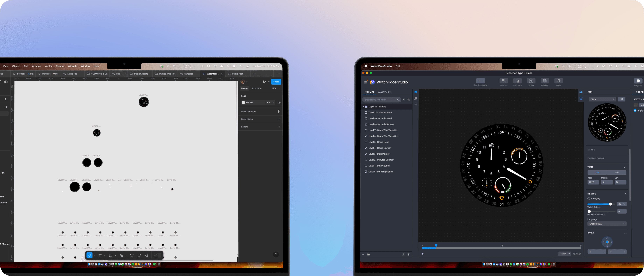644x276 pixels.
Task: Click the Comment tool speech bubble
Action: 139,255
